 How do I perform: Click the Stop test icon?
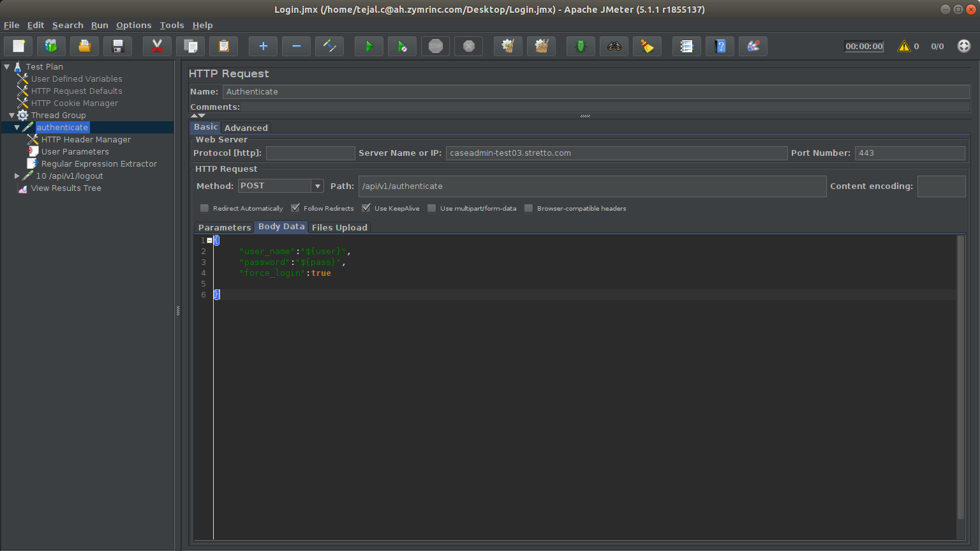[435, 46]
